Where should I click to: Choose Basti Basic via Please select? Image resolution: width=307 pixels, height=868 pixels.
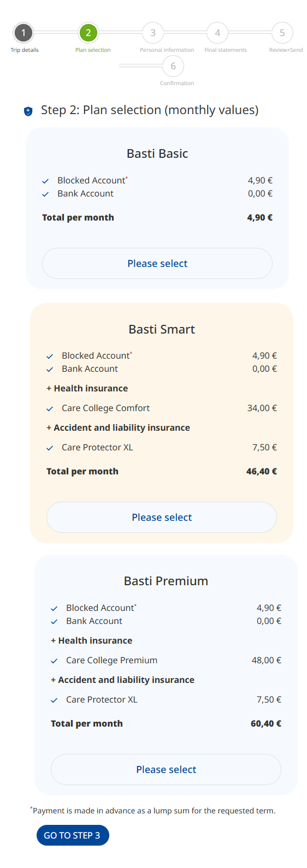click(157, 264)
